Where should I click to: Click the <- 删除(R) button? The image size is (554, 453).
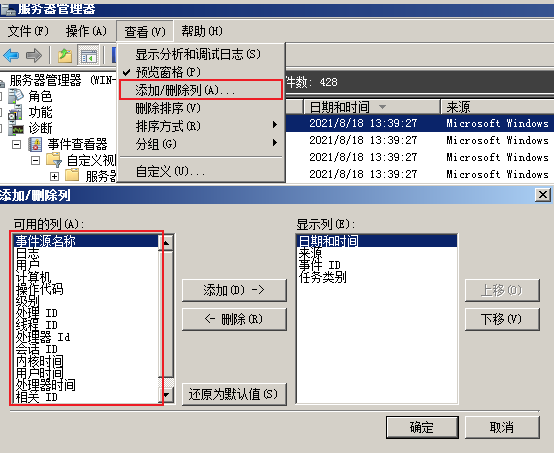click(x=234, y=319)
